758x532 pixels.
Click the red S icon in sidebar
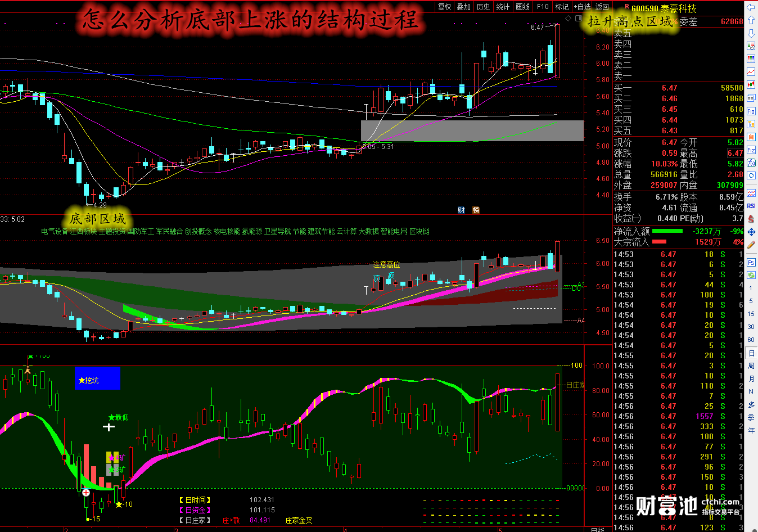[751, 219]
